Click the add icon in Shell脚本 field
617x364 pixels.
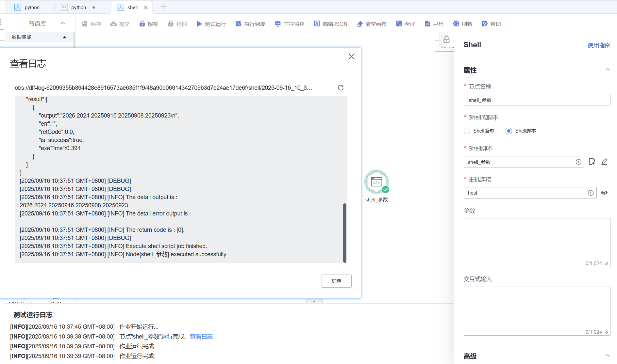pos(578,162)
